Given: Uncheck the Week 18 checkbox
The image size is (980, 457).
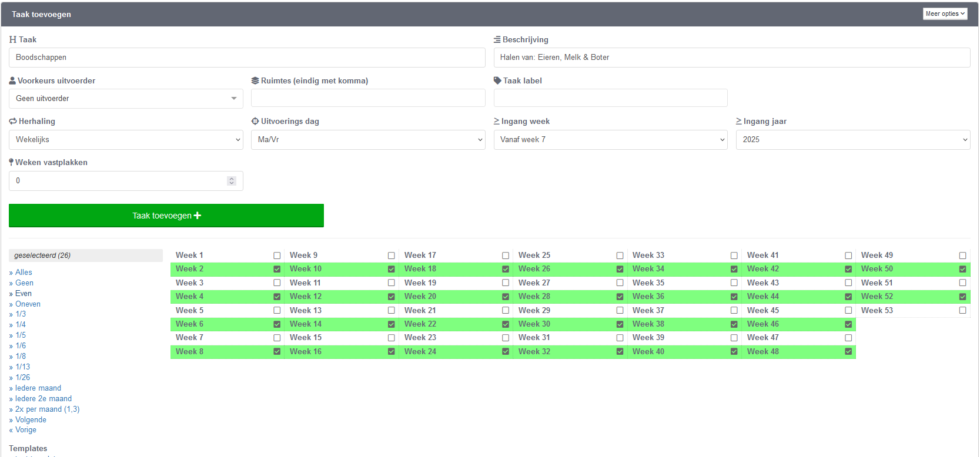Looking at the screenshot, I should 506,269.
